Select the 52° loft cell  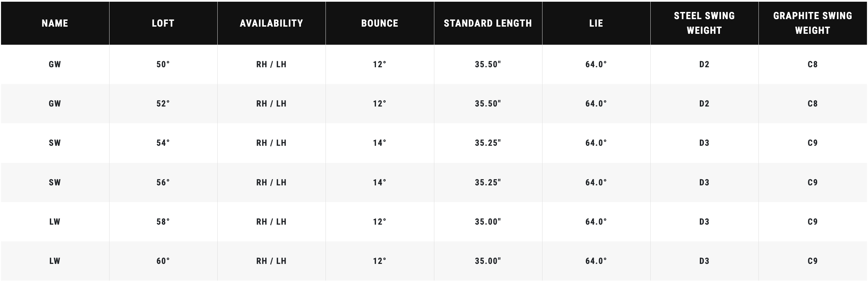tap(163, 103)
